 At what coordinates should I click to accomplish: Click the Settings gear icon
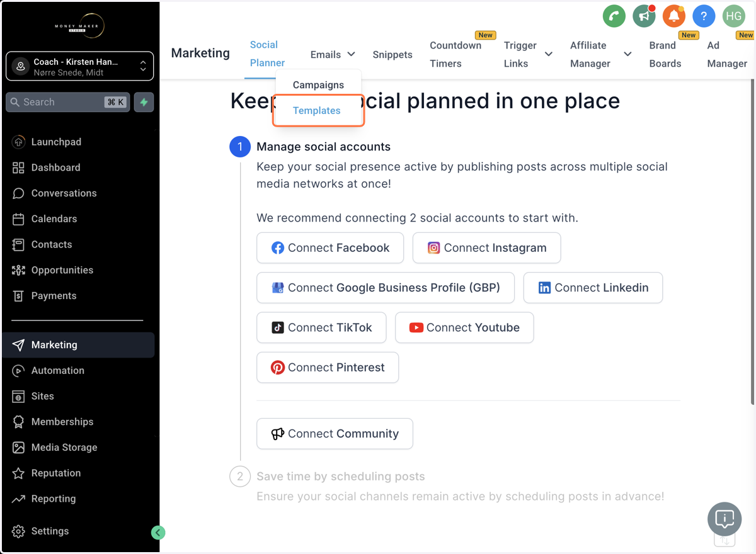tap(18, 531)
